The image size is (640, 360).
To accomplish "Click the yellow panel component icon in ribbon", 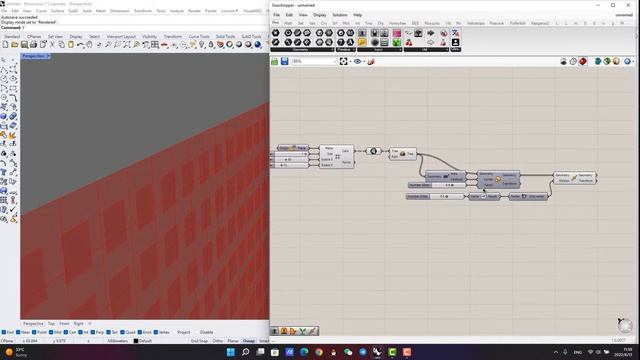I will [362, 42].
